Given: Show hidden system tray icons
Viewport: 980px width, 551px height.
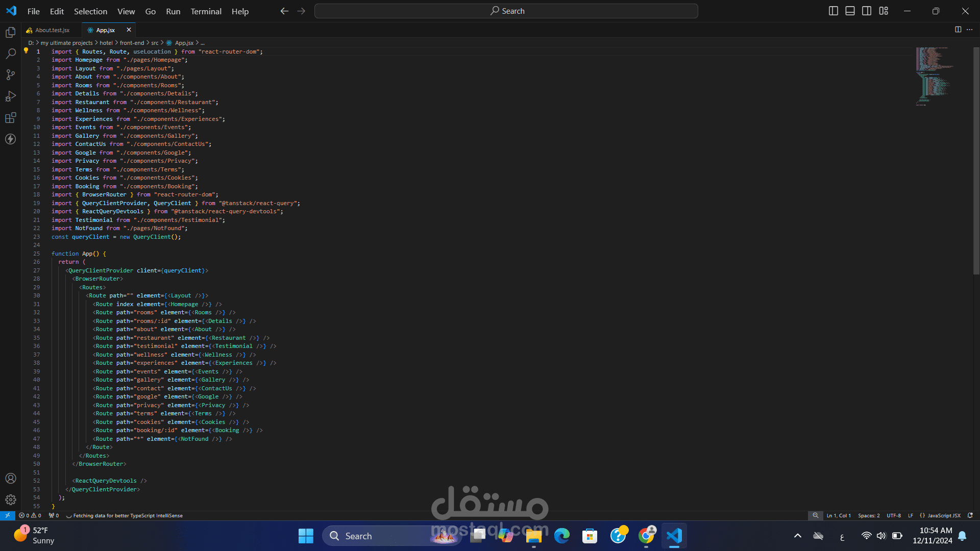Looking at the screenshot, I should (798, 536).
